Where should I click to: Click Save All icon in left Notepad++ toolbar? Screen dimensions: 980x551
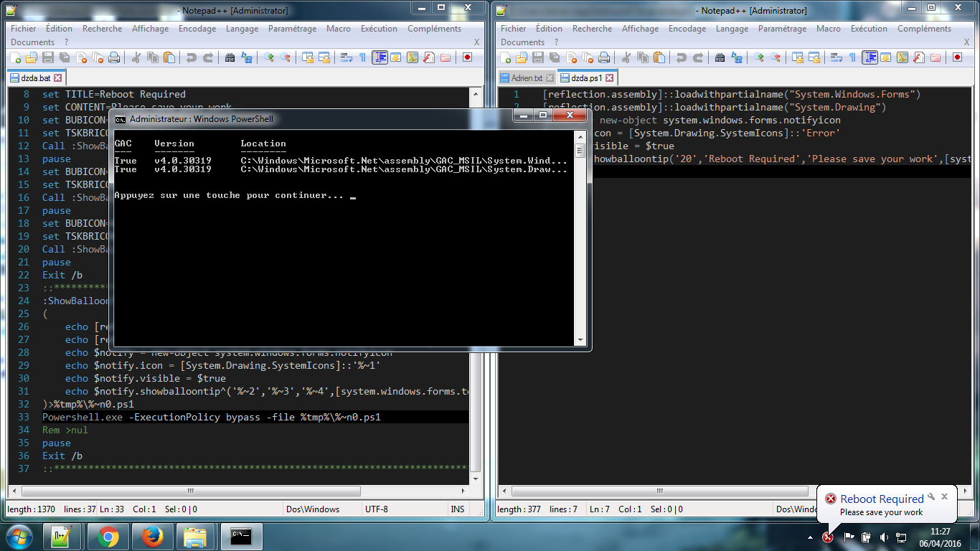(x=64, y=57)
